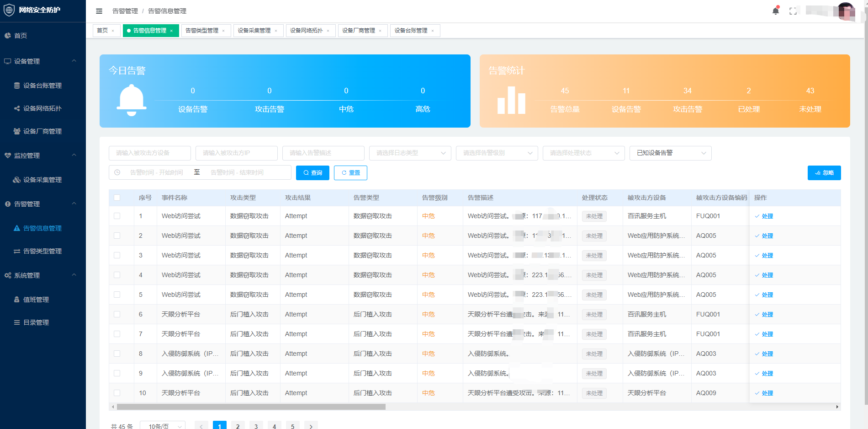This screenshot has height=429, width=868.
Task: Close the 告警类型管理 tab
Action: click(x=223, y=31)
